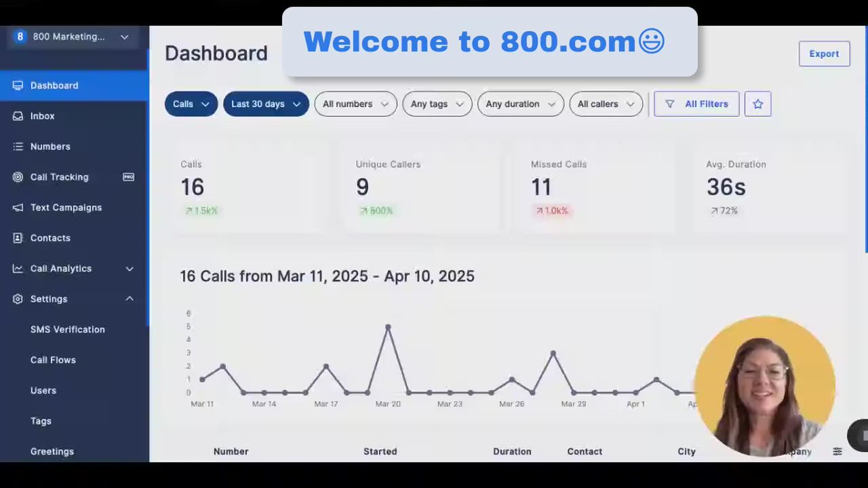The width and height of the screenshot is (868, 488).
Task: Click the presenter webcam bubble
Action: coord(765,386)
